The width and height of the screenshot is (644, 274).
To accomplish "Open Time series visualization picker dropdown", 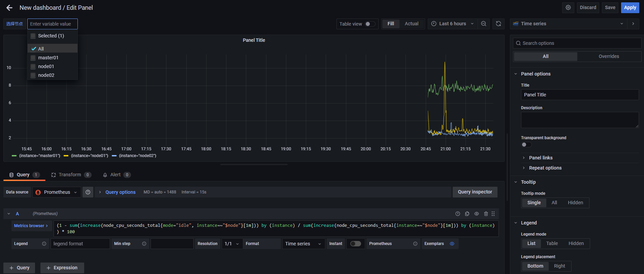I will tap(569, 24).
